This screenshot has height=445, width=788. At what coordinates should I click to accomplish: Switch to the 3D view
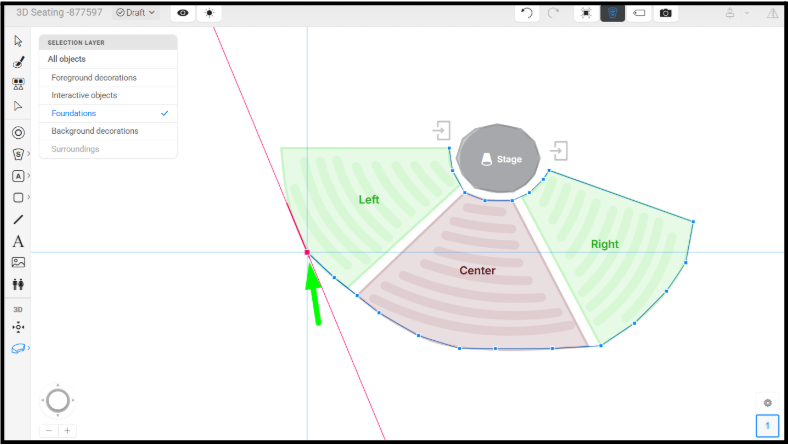(18, 310)
